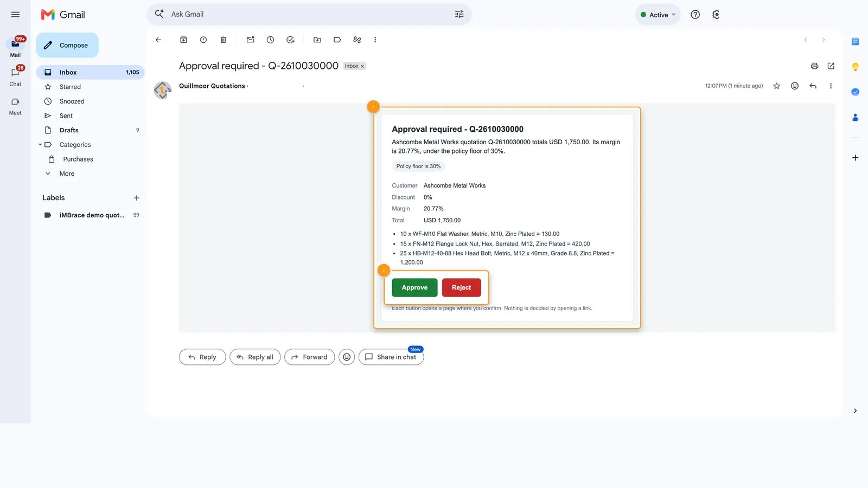
Task: Click the green Approve button
Action: (414, 287)
